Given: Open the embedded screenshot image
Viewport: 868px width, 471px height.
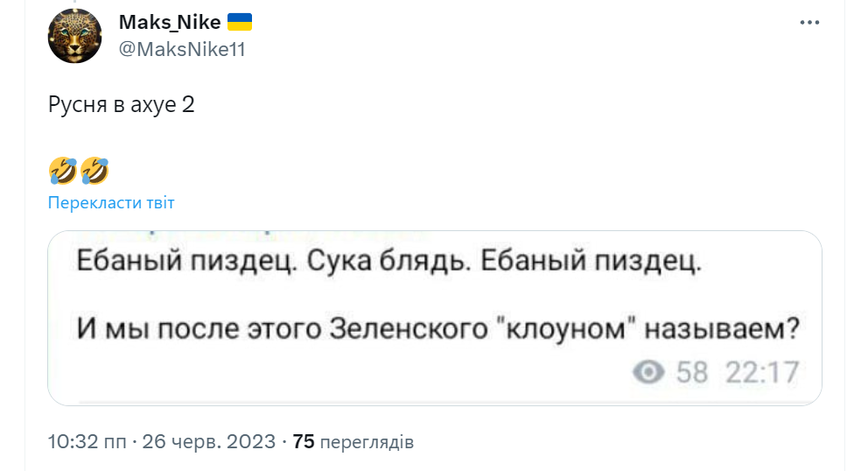Looking at the screenshot, I should click(x=435, y=318).
